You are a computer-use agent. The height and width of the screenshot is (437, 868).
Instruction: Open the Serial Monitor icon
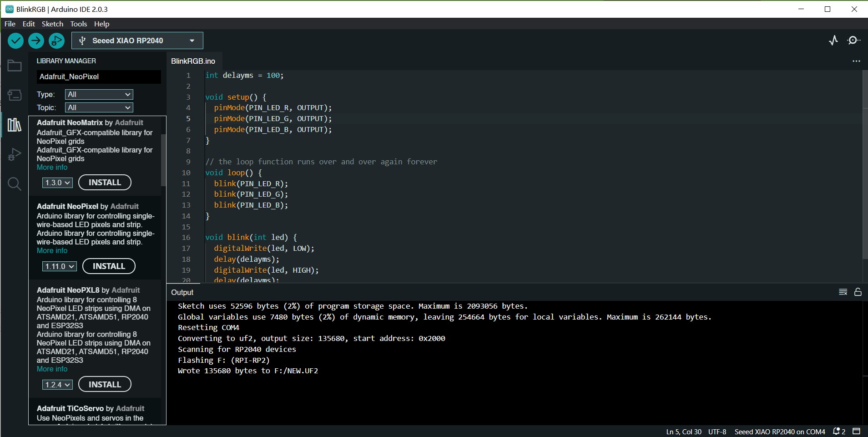pos(853,41)
